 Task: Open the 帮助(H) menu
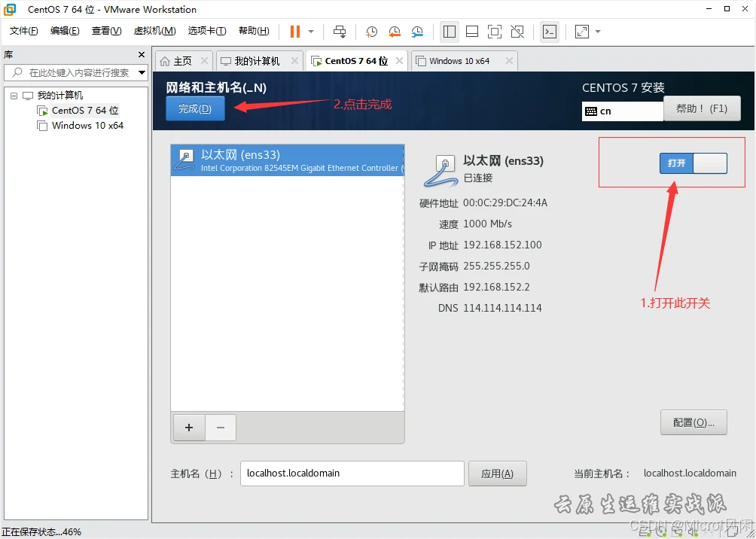point(254,31)
